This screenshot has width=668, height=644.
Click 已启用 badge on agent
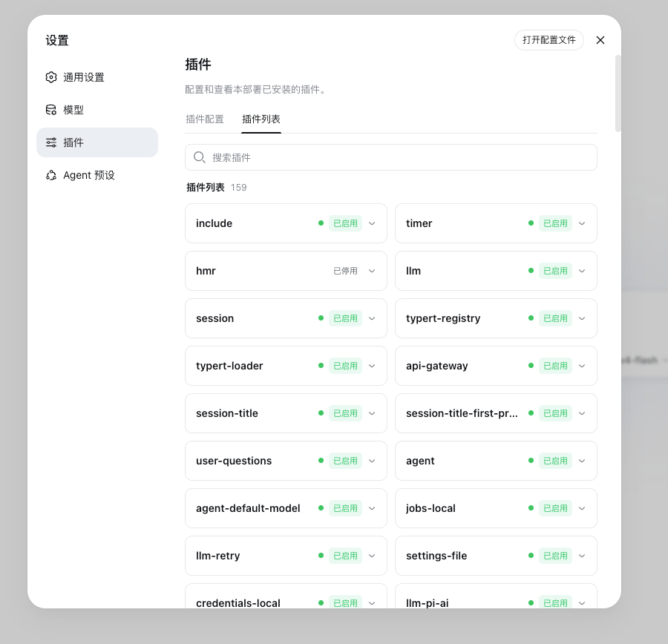(555, 461)
